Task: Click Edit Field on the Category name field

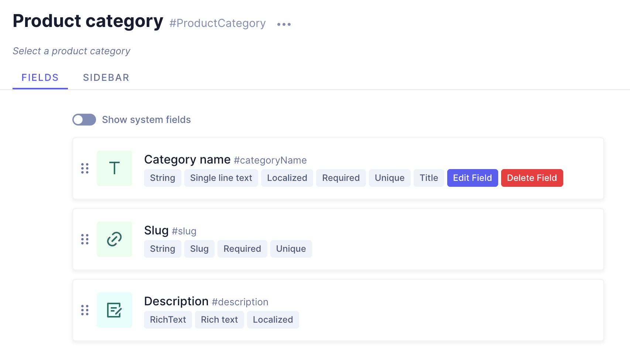Action: pyautogui.click(x=472, y=178)
